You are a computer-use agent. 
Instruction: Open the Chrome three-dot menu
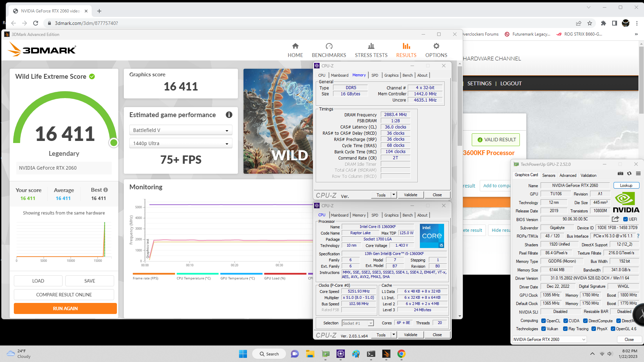(637, 23)
